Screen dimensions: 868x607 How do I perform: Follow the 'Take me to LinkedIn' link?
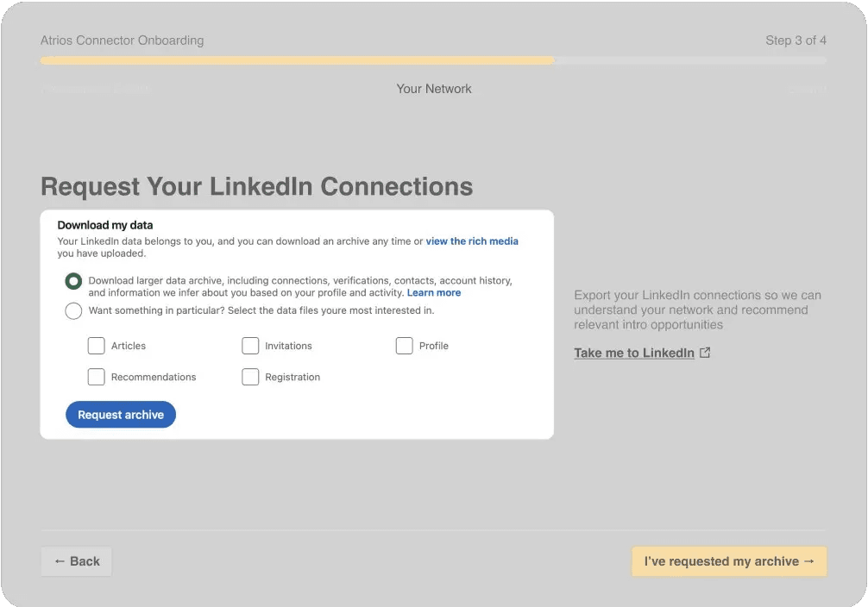pos(634,353)
